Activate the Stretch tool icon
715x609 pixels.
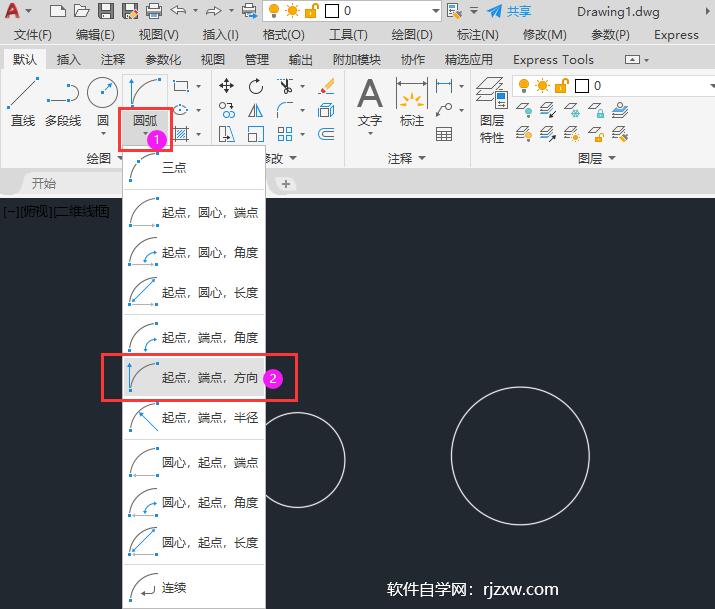[227, 134]
